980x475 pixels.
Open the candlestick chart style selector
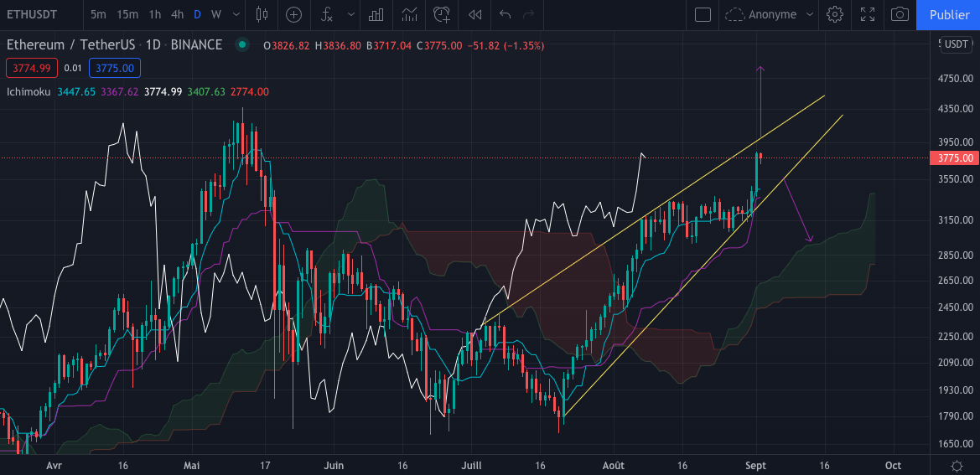click(x=262, y=14)
